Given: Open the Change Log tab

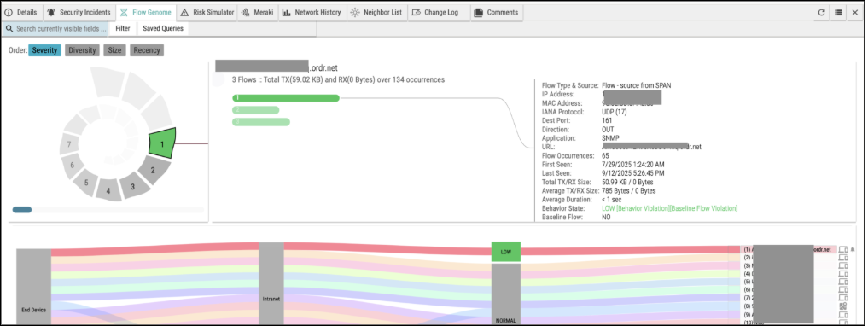Looking at the screenshot, I should [x=438, y=12].
